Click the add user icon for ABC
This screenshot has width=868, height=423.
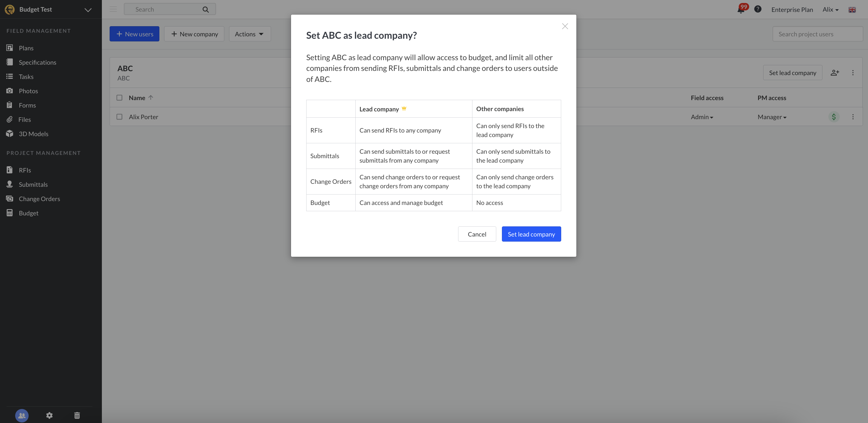tap(835, 73)
